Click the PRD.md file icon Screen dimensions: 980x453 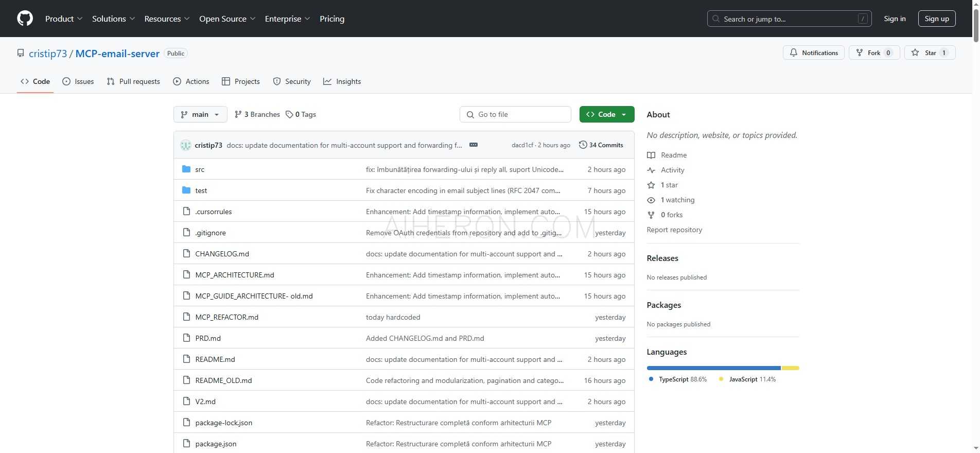click(186, 338)
